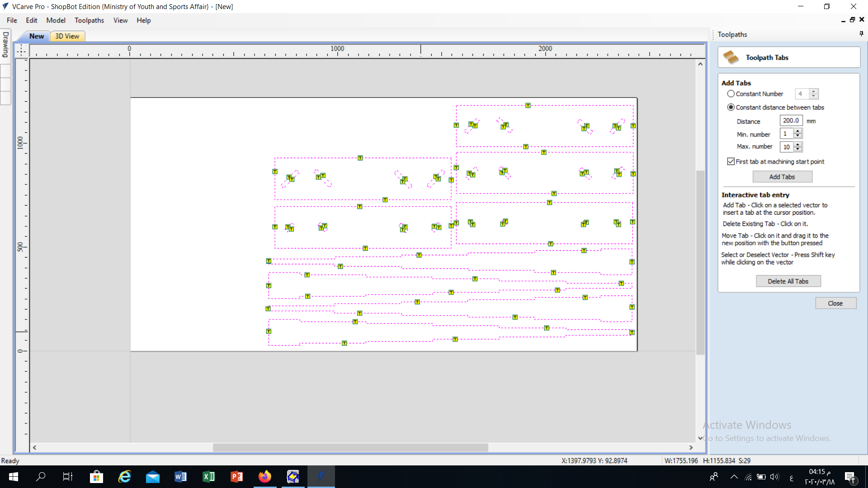Select the Constant Number radio option

click(x=731, y=94)
